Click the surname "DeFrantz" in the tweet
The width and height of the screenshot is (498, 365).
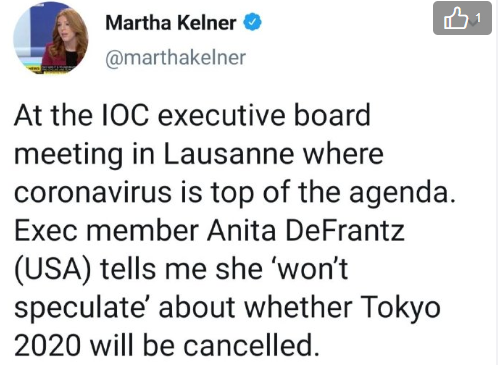click(x=345, y=231)
